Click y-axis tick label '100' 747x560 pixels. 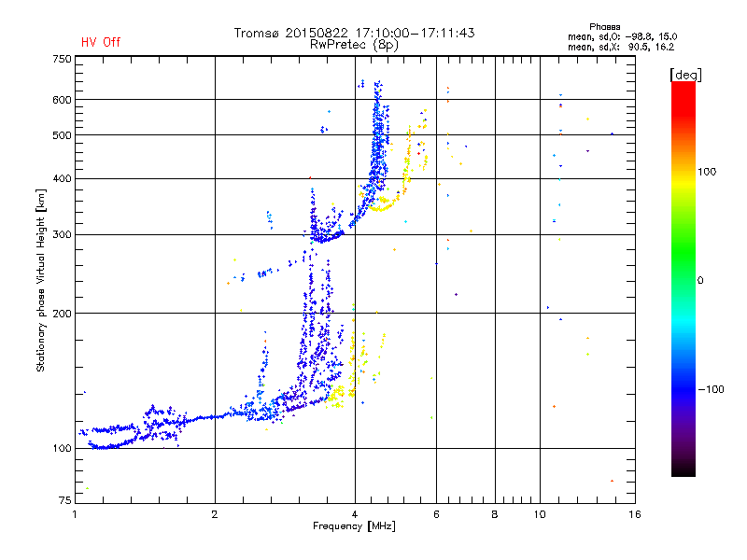point(62,448)
